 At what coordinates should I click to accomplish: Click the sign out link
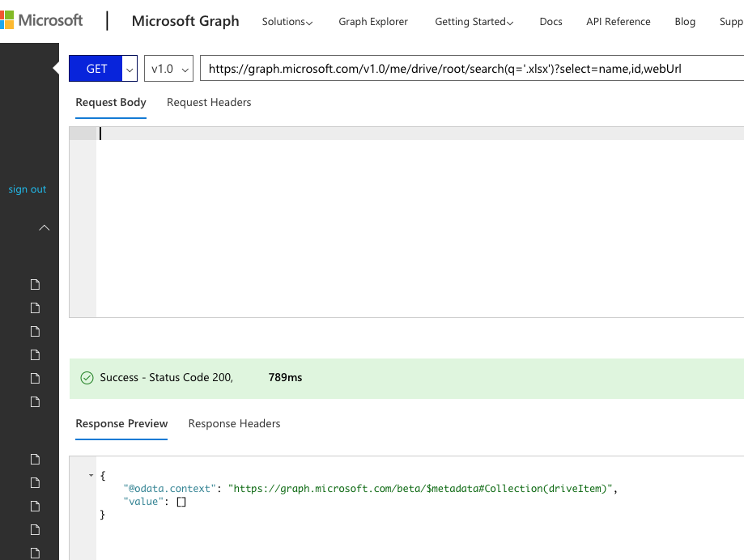coord(27,189)
